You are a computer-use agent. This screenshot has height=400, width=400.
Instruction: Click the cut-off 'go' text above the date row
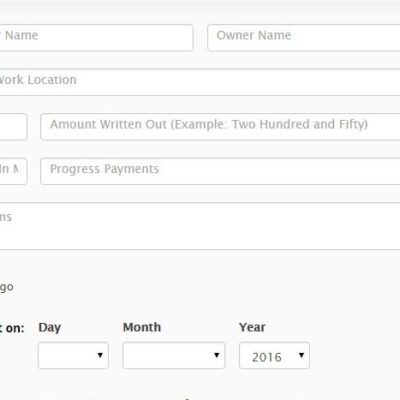coord(7,287)
